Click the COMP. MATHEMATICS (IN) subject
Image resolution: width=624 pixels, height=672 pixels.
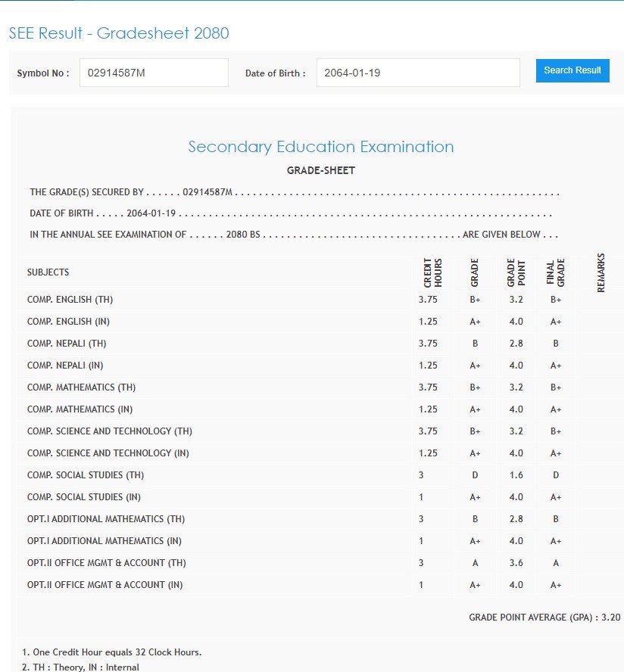(x=80, y=409)
